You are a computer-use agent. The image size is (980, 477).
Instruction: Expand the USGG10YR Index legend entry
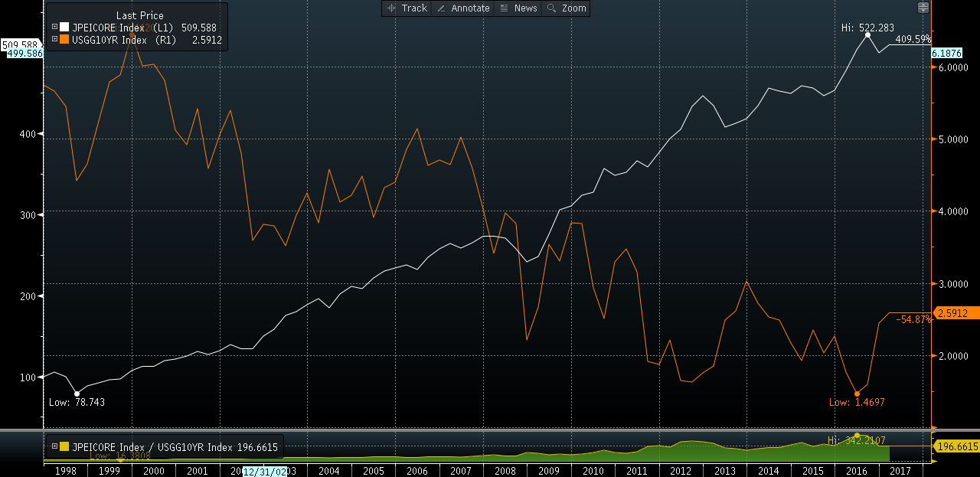(54, 39)
